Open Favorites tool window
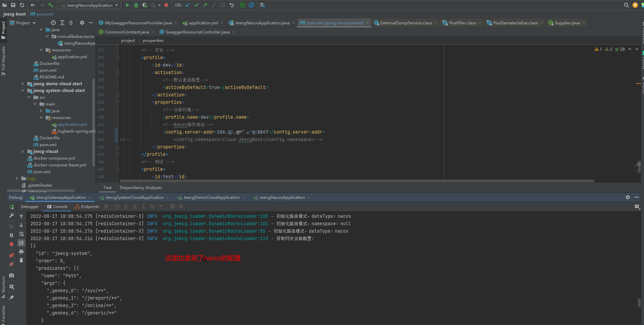This screenshot has height=325, width=644. 3,315
